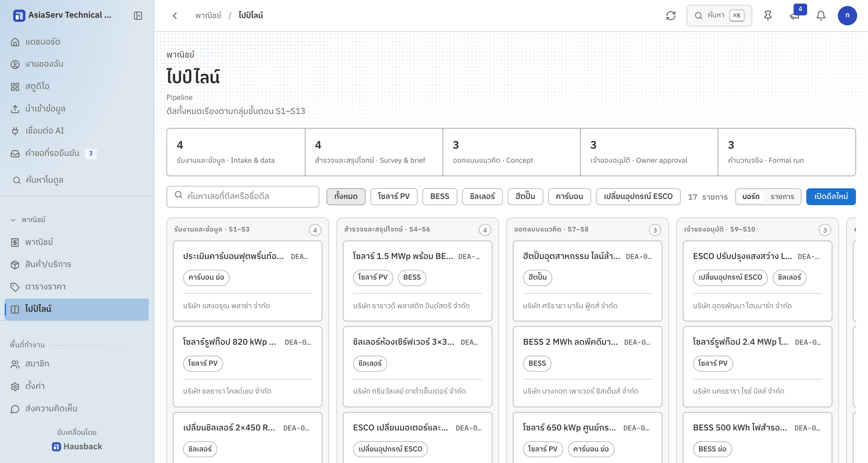Refresh the pipeline view
Screen dimensions: 868x463
[x=671, y=16]
